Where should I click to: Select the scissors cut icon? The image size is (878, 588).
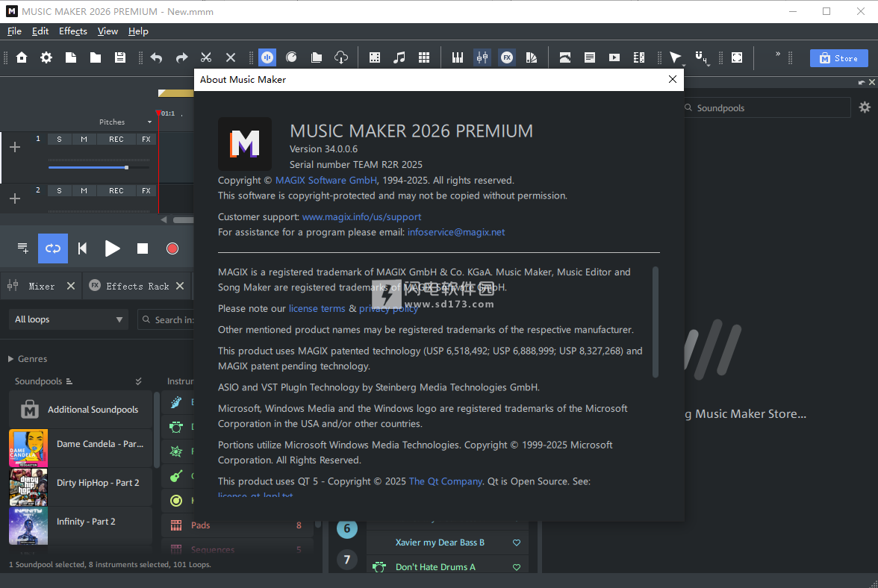click(206, 57)
